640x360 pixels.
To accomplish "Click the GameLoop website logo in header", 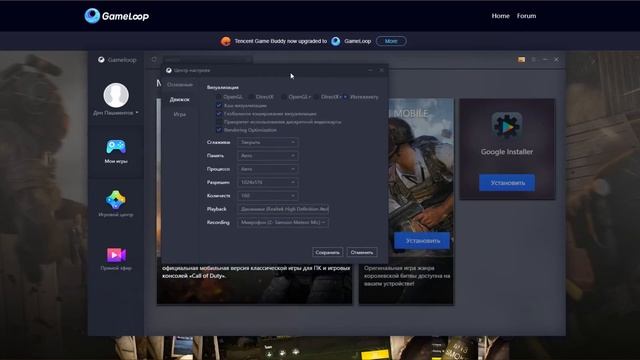I will pyautogui.click(x=117, y=16).
